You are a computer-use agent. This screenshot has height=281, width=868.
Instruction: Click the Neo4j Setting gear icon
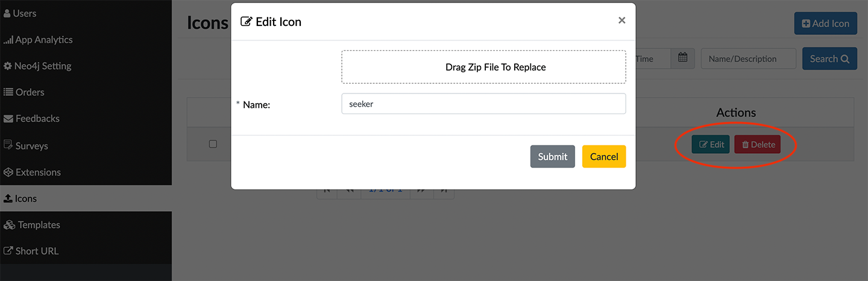(8, 66)
